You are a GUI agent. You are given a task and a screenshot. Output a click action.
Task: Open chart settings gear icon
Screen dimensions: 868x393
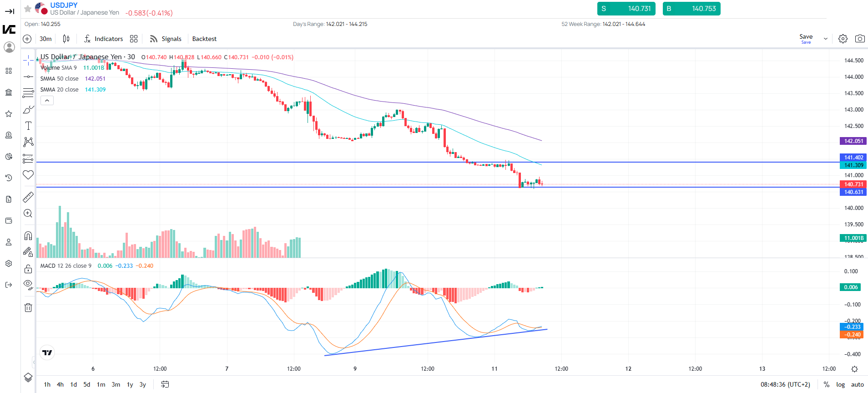click(843, 39)
